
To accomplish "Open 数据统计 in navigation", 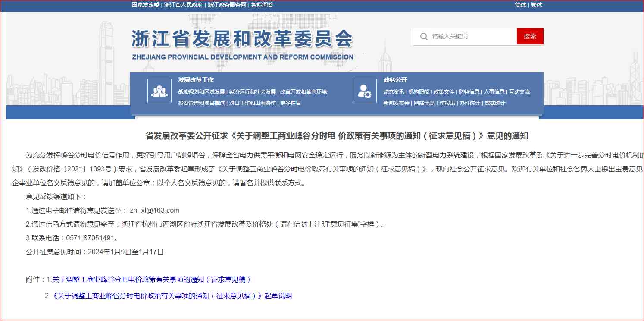I will coord(495,103).
